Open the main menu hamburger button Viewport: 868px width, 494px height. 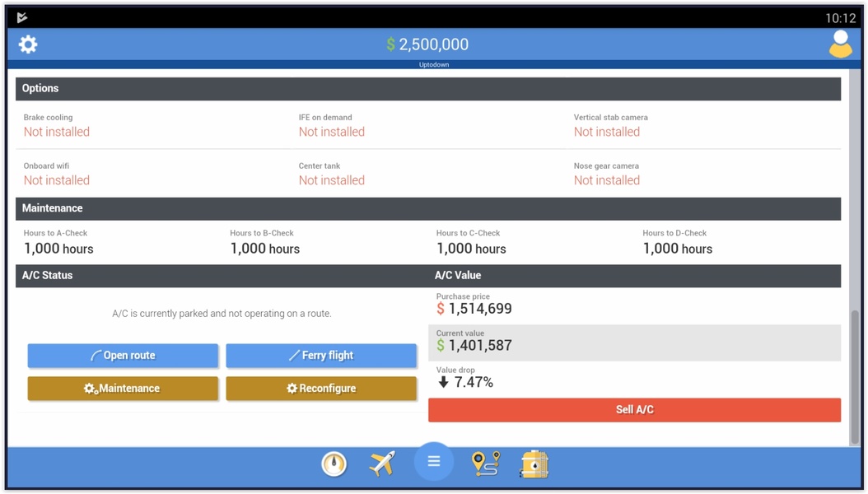click(x=433, y=461)
